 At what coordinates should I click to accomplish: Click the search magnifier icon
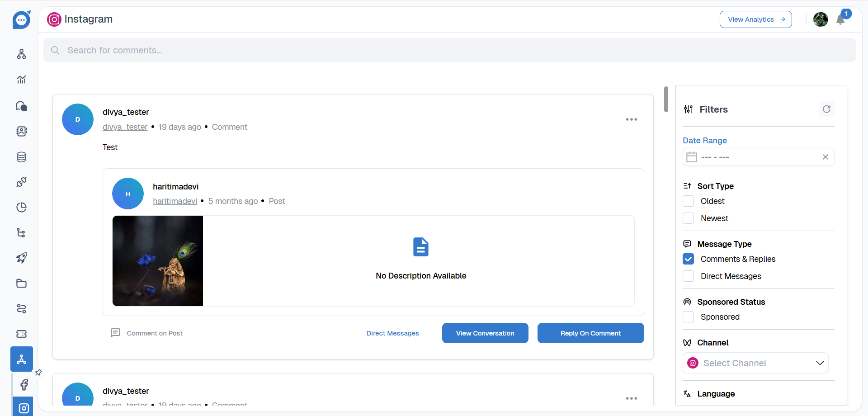[55, 50]
